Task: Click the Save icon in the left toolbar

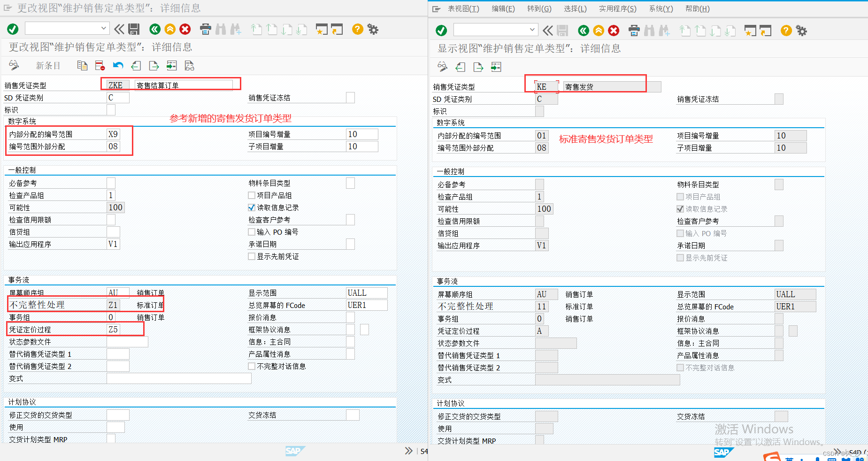Action: [x=134, y=29]
